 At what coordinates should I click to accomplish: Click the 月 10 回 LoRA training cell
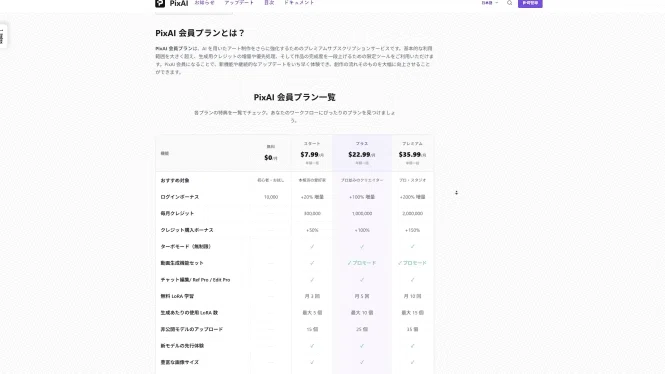(412, 296)
